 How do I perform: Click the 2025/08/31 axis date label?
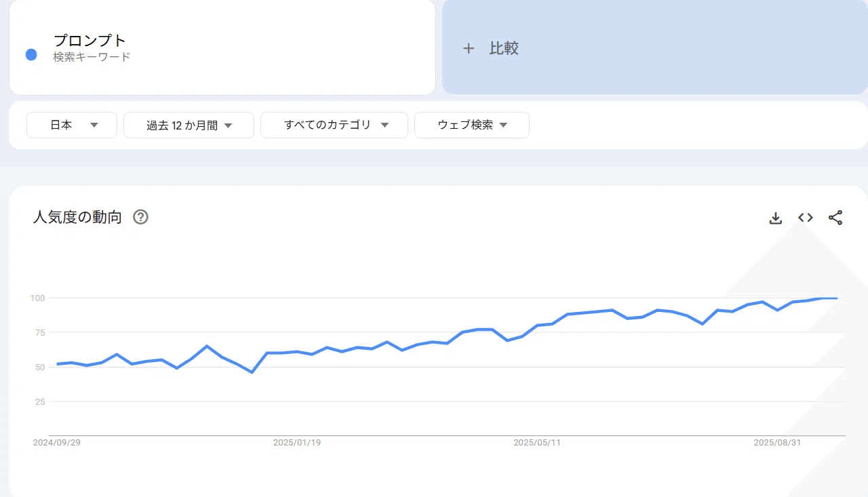coord(778,443)
